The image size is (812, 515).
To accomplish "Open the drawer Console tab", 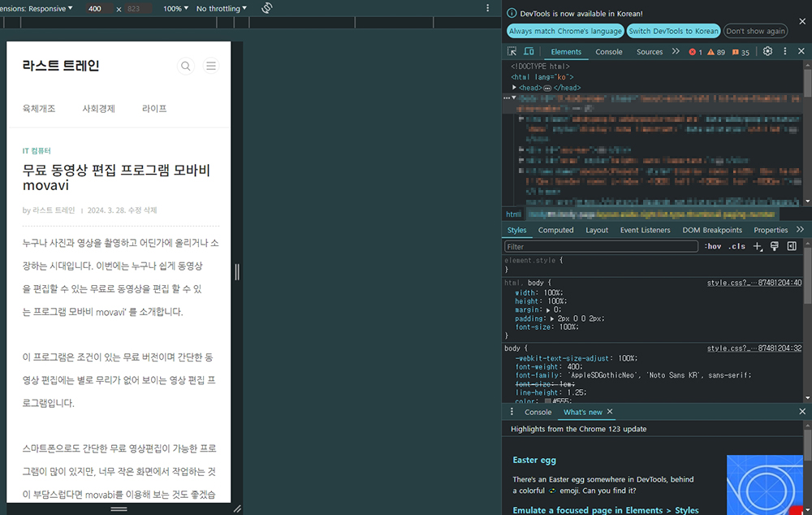I will [x=538, y=412].
